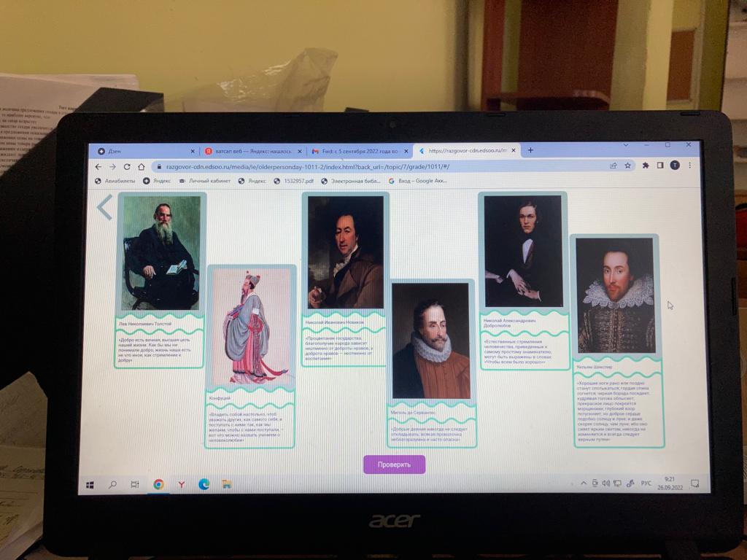
Task: Open the taskbar search icon
Action: click(112, 485)
